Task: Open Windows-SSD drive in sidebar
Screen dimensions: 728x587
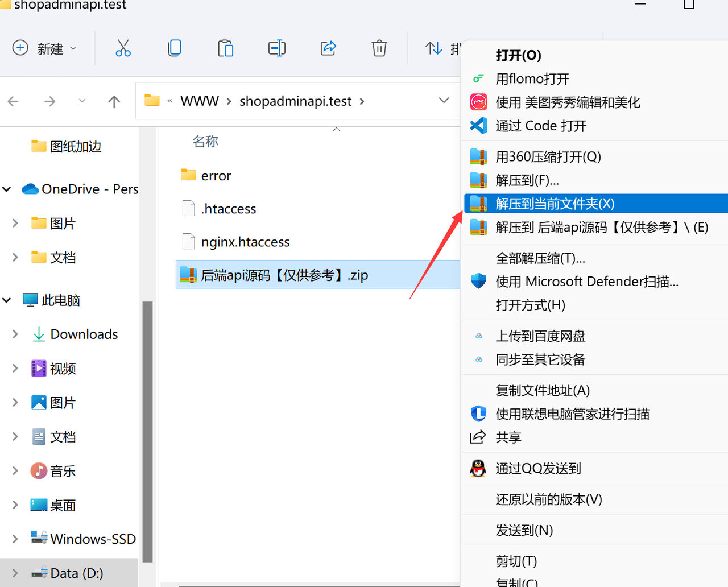Action: (84, 539)
